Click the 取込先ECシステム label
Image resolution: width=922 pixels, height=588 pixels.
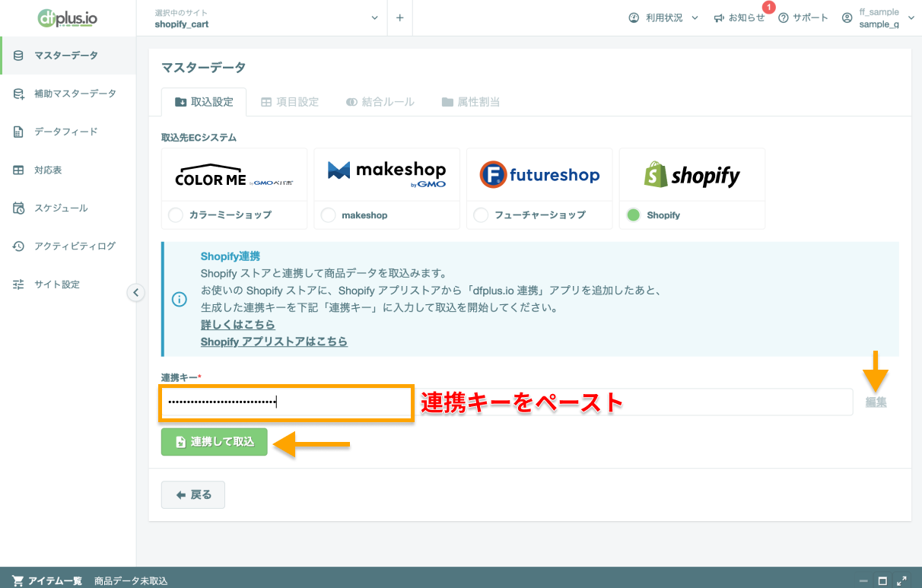tap(199, 138)
